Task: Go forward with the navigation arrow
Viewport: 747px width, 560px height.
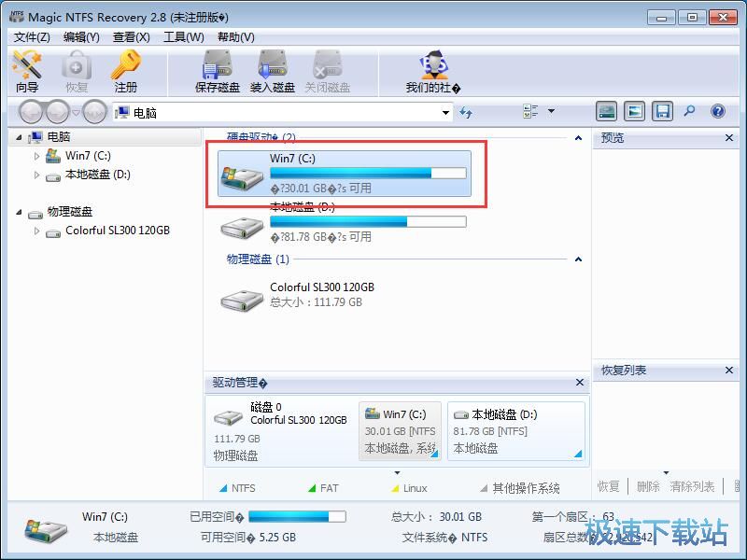Action: pos(58,112)
